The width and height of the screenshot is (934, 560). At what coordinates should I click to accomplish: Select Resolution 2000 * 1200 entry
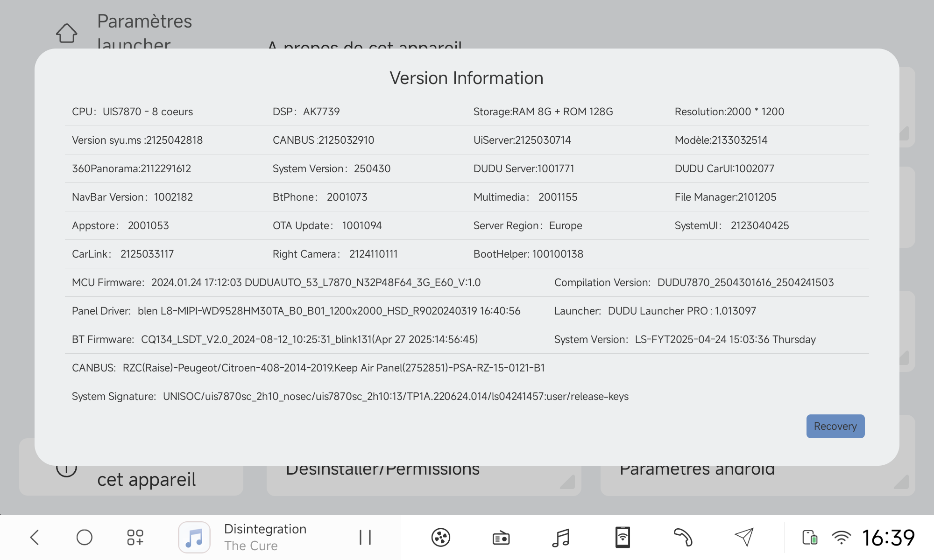[729, 112]
